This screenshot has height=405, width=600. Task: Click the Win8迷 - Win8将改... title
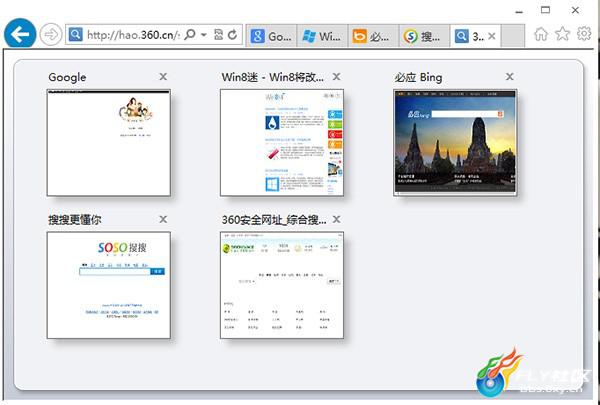coord(272,77)
